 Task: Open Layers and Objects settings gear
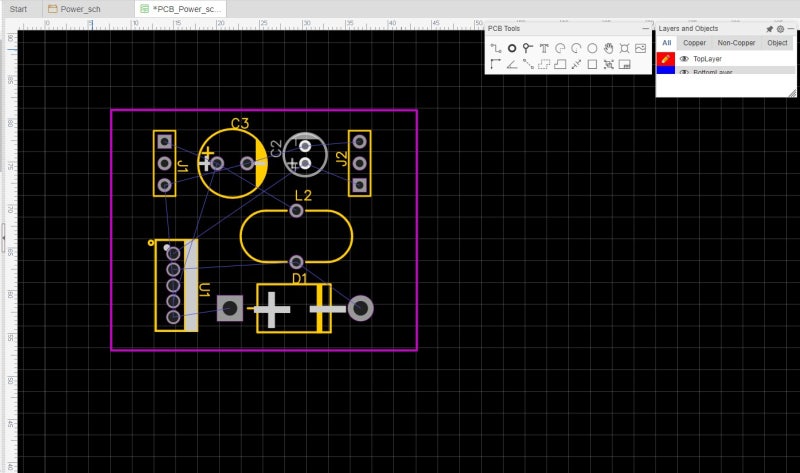pos(780,29)
